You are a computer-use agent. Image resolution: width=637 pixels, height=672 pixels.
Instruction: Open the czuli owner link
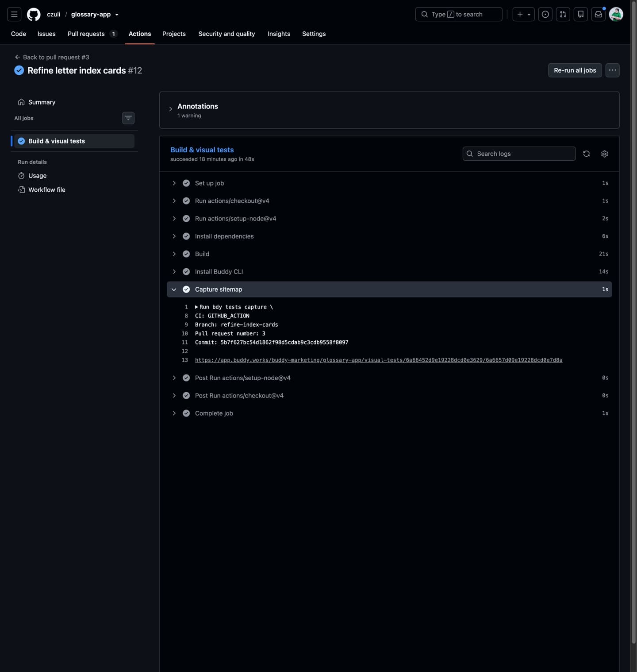pos(54,14)
